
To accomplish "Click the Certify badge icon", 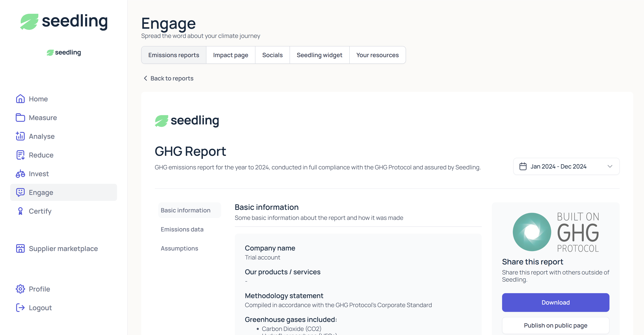I will point(20,211).
